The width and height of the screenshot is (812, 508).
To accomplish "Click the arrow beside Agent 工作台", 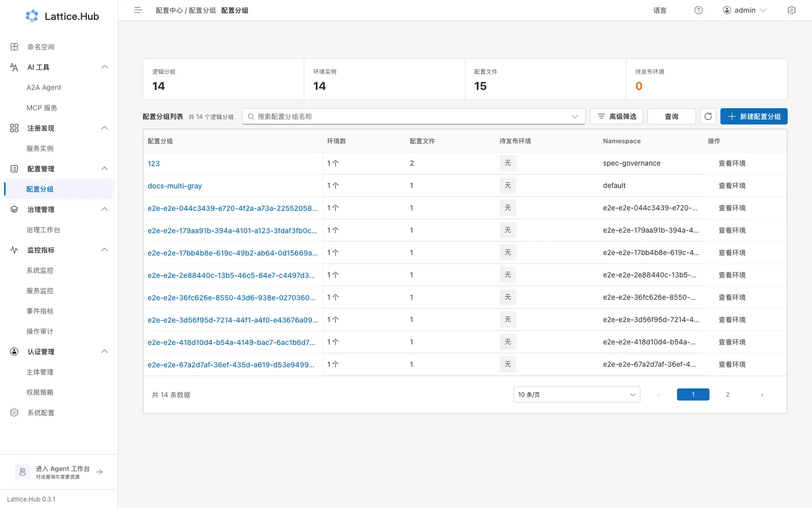I will pyautogui.click(x=99, y=472).
